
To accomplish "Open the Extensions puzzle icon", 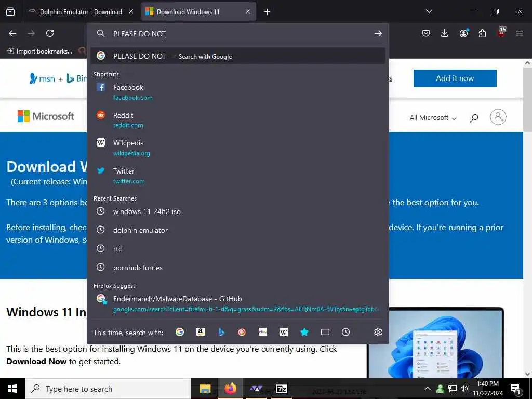I will [482, 33].
